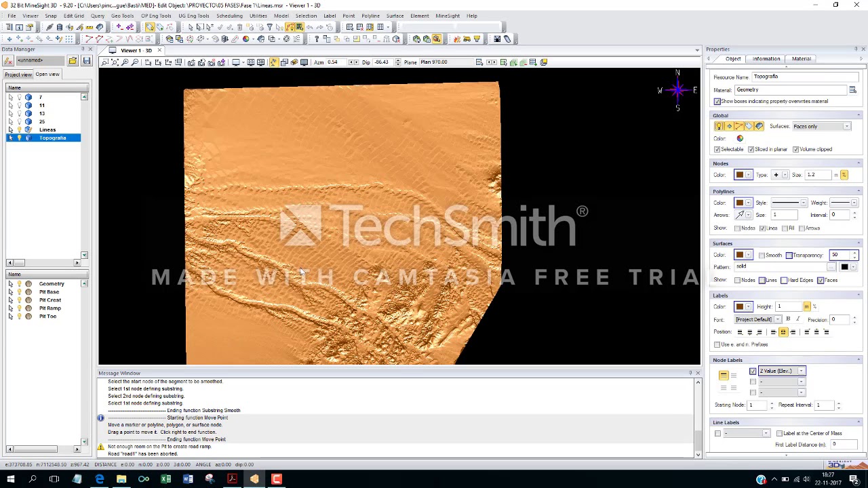Enable the Smooth surfaces checkbox
This screenshot has height=488, width=868.
pos(762,256)
